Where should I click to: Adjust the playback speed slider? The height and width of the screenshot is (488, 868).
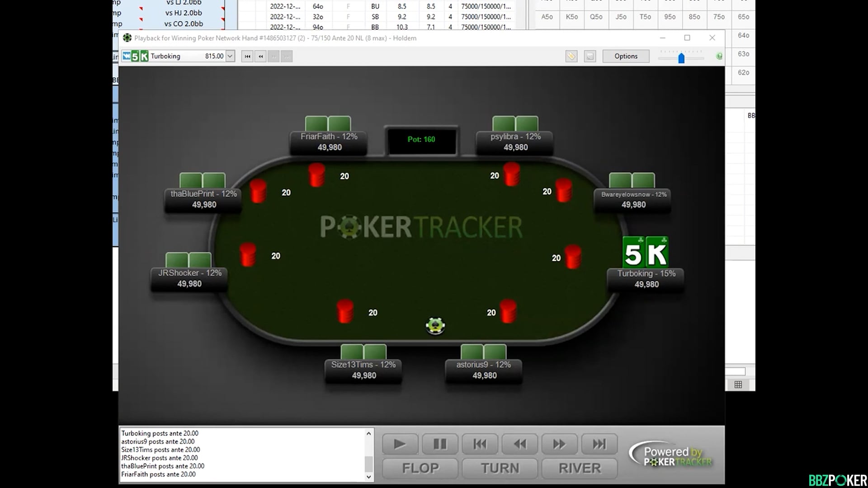(681, 57)
